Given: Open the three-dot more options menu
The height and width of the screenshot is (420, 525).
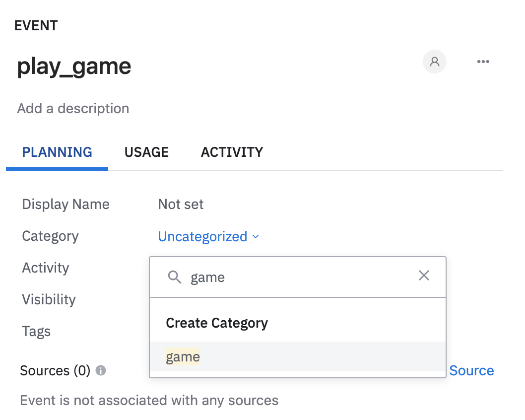Looking at the screenshot, I should click(x=483, y=62).
